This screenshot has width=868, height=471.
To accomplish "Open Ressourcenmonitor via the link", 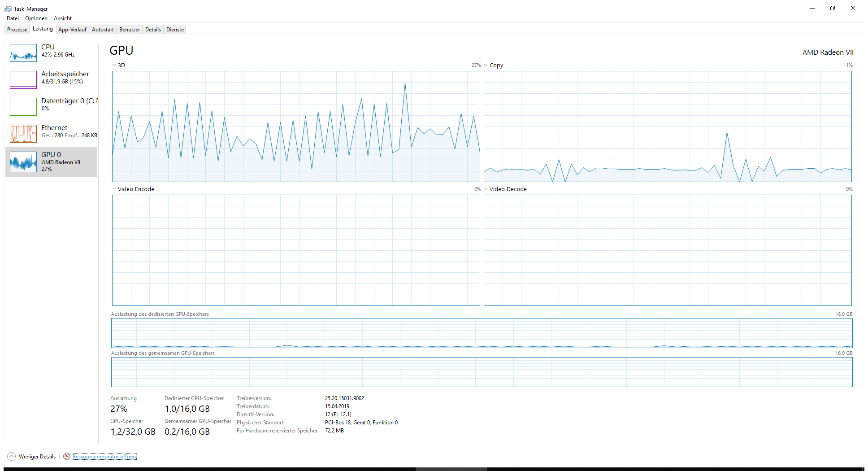I will (104, 456).
